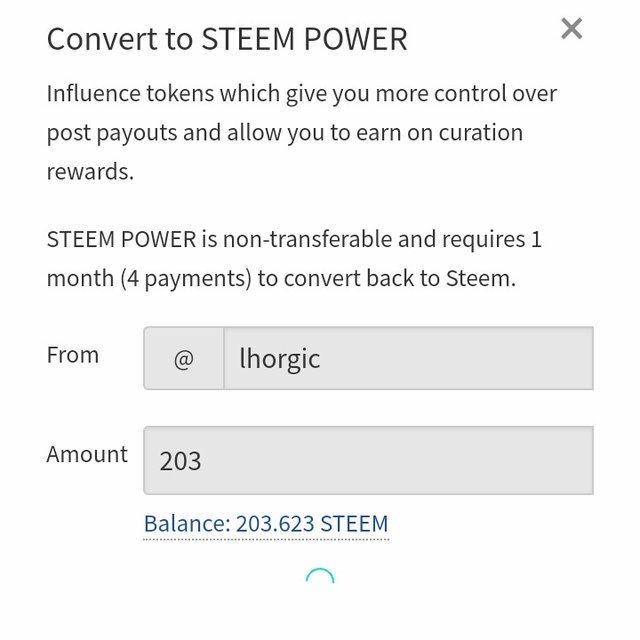Click the "month (4 payments)" text line
The width and height of the screenshot is (640, 640).
281,279
